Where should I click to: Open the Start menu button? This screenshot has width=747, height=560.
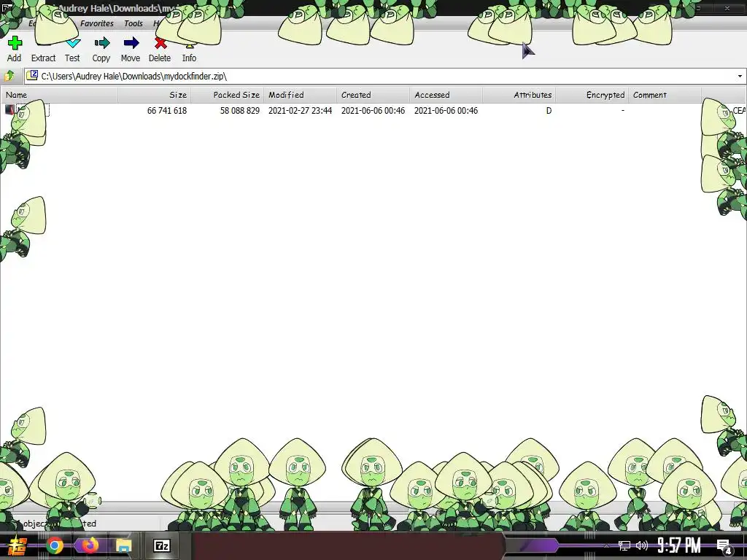(17, 545)
